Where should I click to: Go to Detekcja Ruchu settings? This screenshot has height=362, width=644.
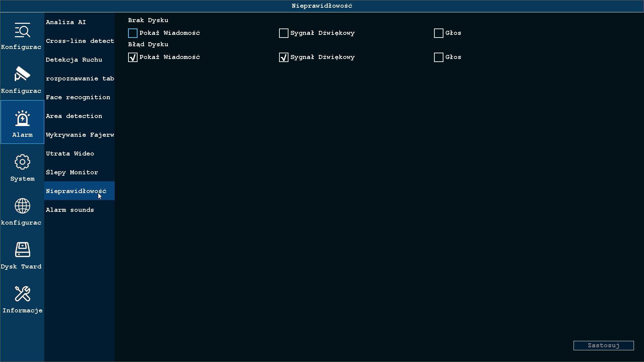(79, 60)
